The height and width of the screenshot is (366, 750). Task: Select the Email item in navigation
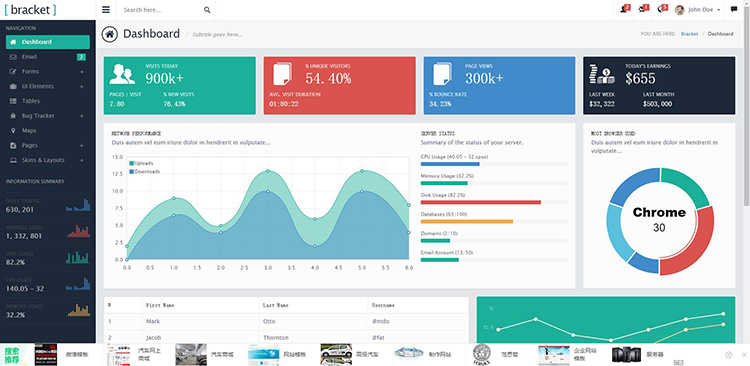[48, 57]
